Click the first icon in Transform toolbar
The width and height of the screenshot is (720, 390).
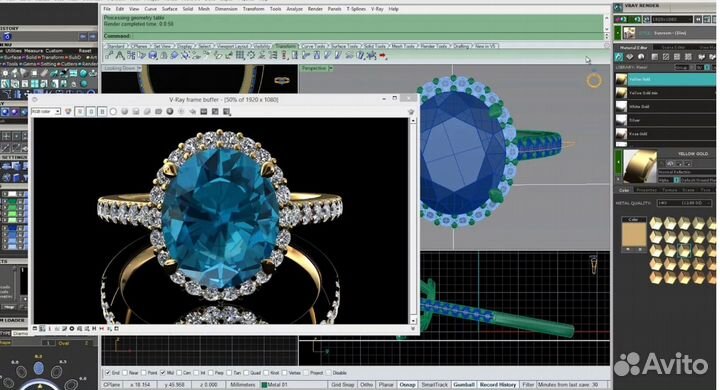pos(109,56)
